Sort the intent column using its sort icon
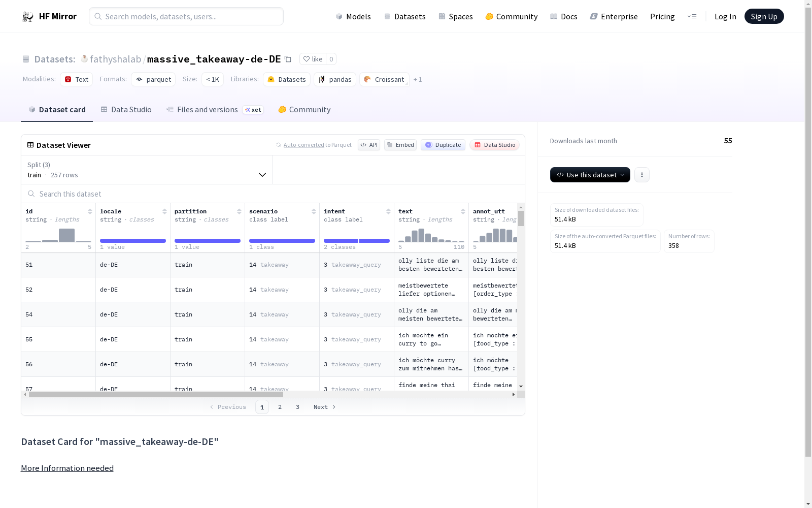The width and height of the screenshot is (812, 508). 388,211
